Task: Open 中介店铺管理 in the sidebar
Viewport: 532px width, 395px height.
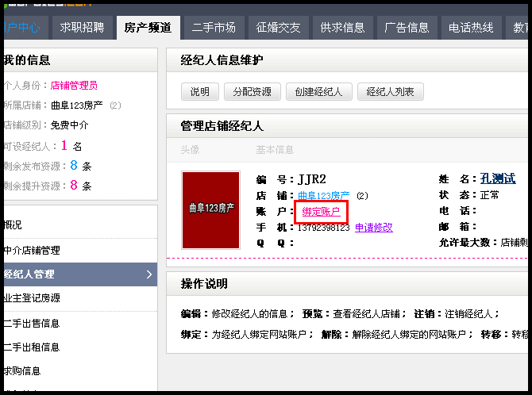Action: pos(32,251)
